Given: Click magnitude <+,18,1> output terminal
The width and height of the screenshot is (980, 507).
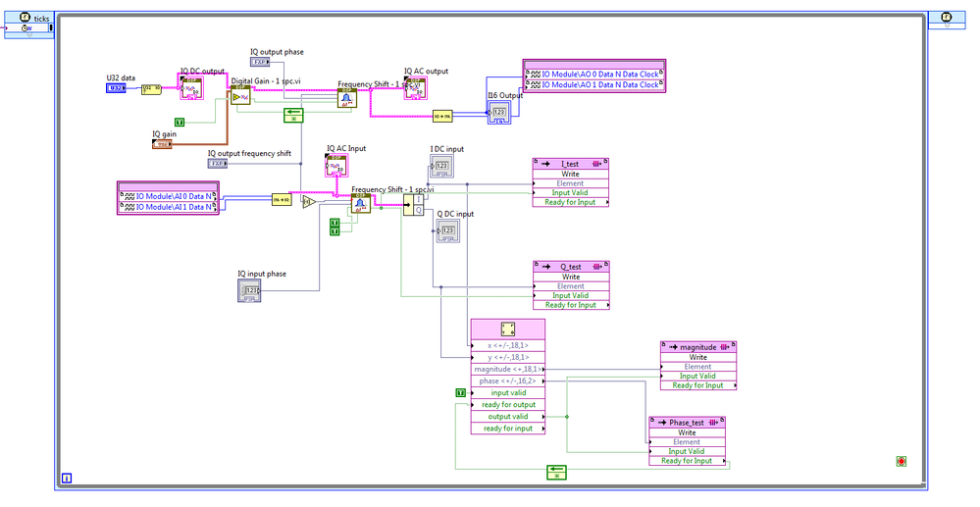Looking at the screenshot, I should pos(508,369).
